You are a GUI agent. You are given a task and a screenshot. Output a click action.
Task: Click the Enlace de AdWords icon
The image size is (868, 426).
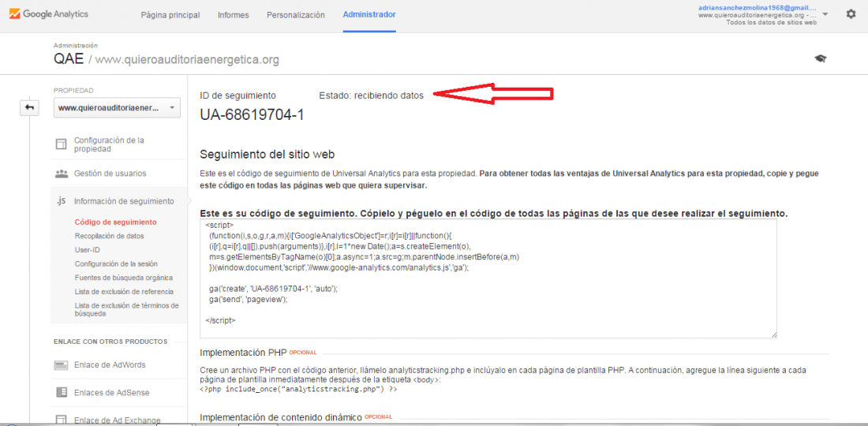point(61,365)
